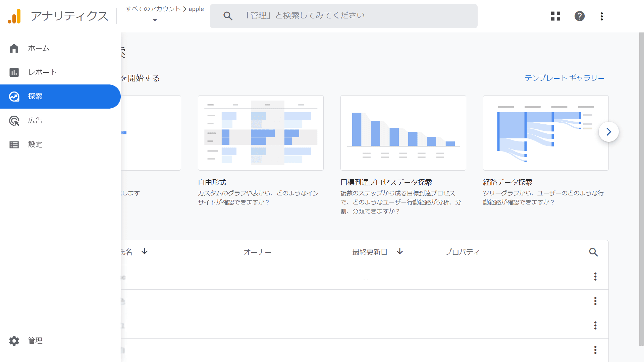
Task: Open the 広告 advertising section
Action: point(60,121)
